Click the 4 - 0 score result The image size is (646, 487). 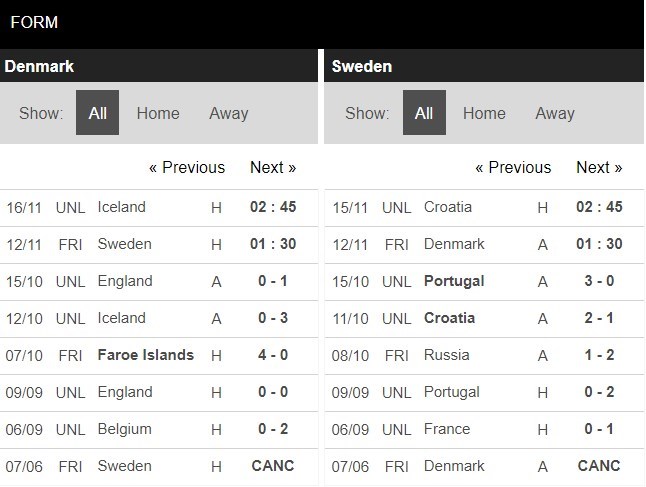(273, 355)
